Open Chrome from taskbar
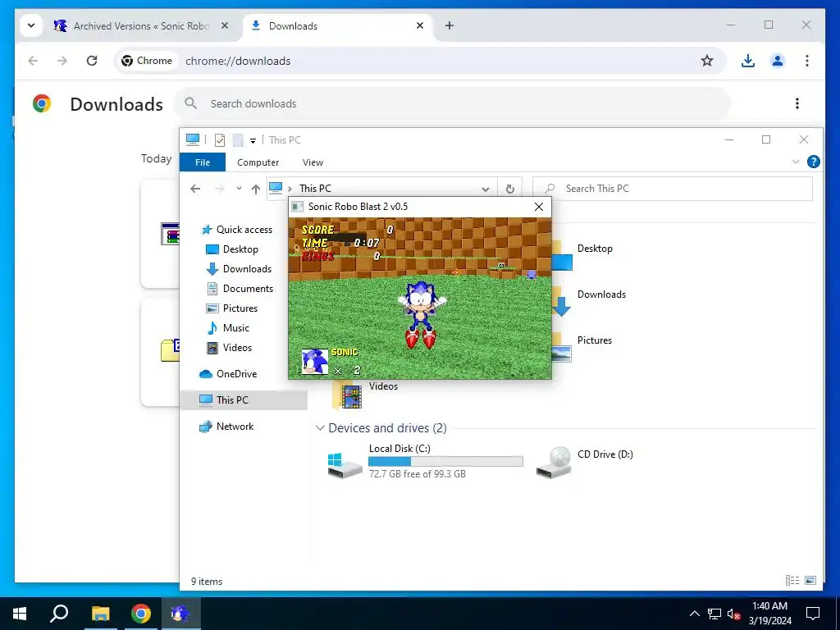 [x=141, y=614]
